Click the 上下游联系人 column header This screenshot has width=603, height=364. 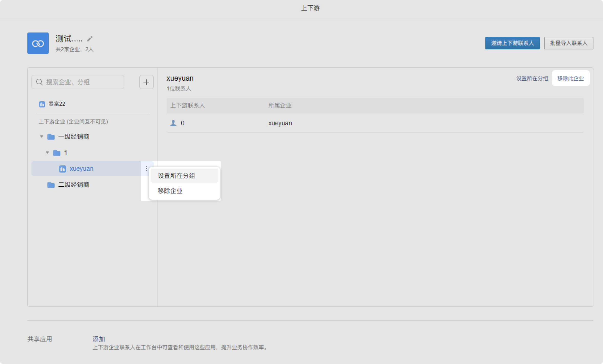[188, 105]
